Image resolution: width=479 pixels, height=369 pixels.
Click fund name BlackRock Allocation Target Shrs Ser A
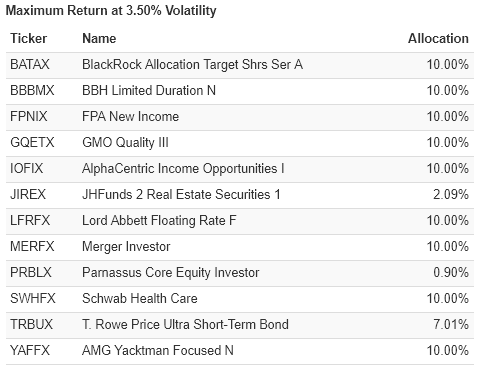192,64
